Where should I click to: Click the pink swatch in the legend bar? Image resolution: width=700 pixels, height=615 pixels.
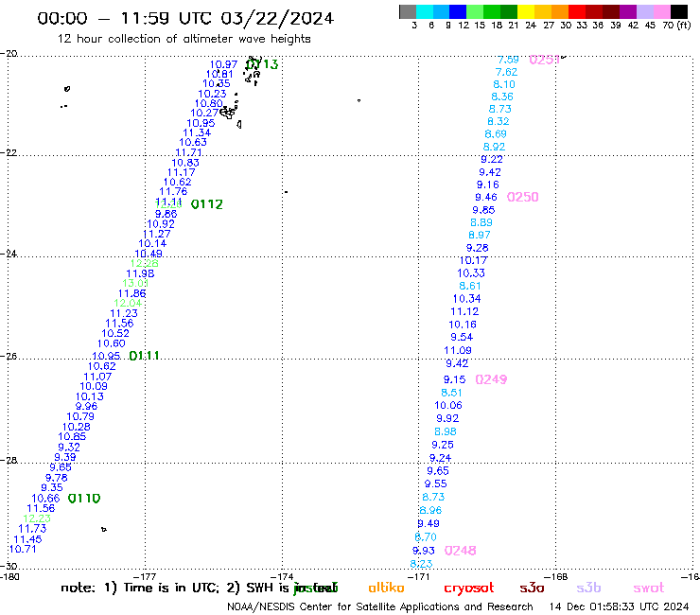(661, 11)
